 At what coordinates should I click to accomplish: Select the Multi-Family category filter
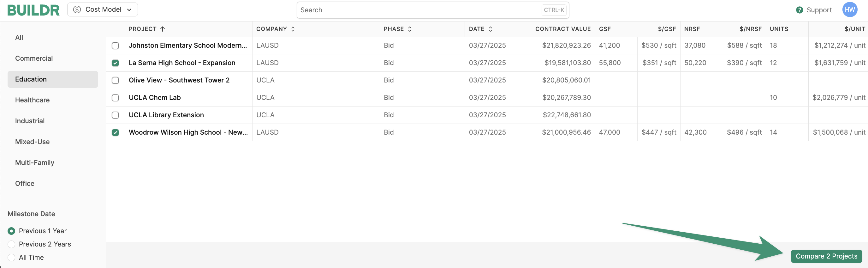click(x=53, y=163)
